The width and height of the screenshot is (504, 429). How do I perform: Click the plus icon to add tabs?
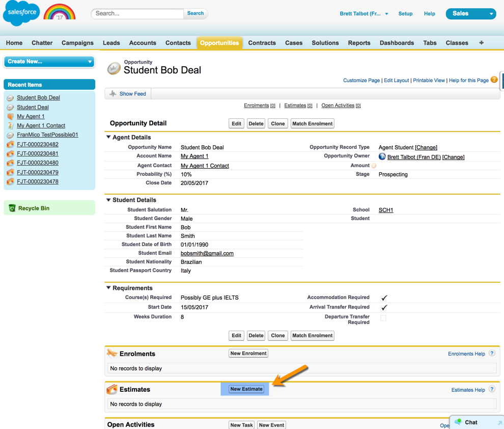(x=481, y=43)
